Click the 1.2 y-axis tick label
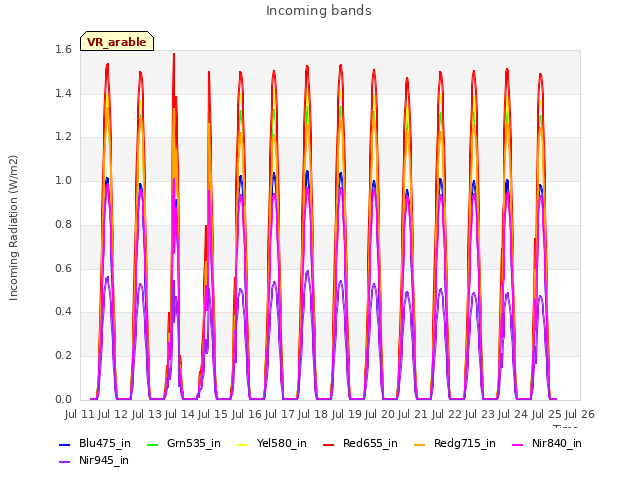 click(x=63, y=137)
